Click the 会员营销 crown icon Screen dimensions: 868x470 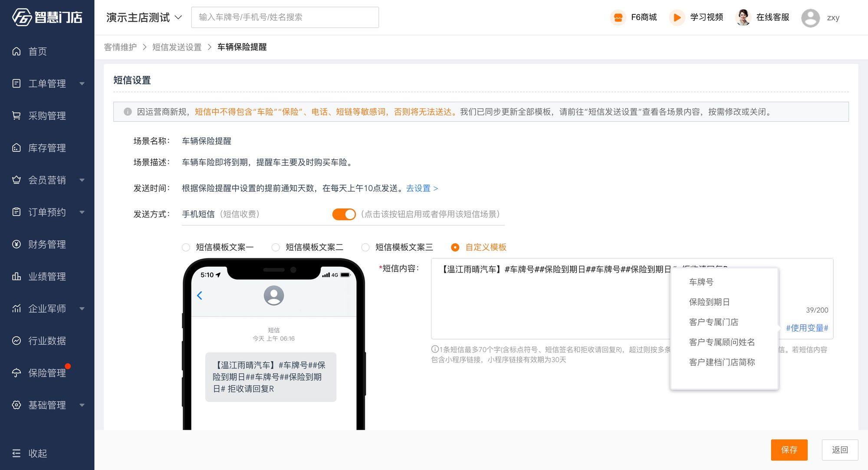click(x=16, y=180)
